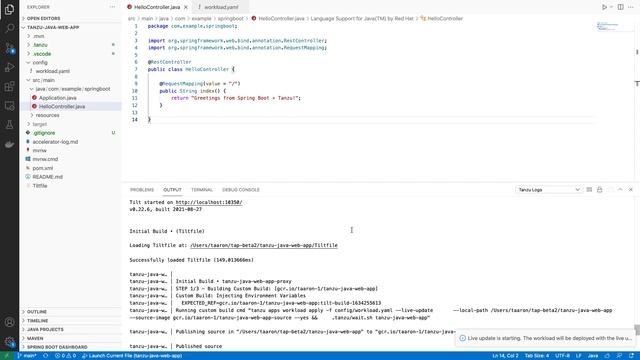This screenshot has height=360, width=640.
Task: Open the Testing flask view
Action: [x=9, y=125]
